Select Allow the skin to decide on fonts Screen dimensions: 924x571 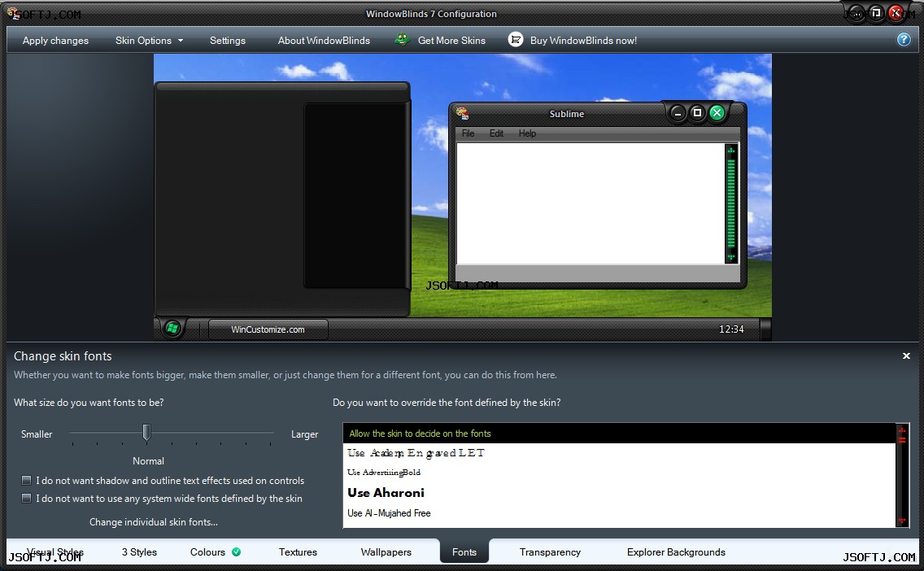click(619, 433)
